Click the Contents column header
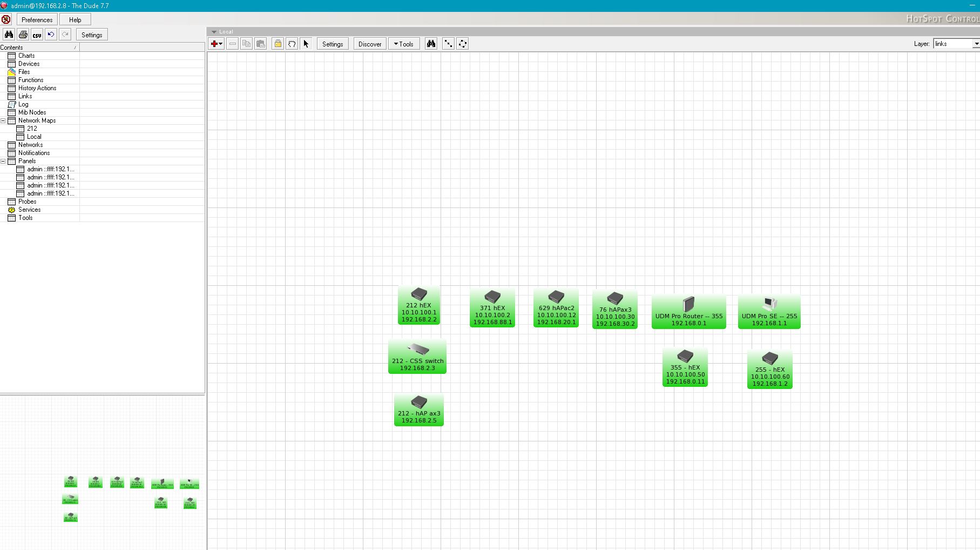 39,48
